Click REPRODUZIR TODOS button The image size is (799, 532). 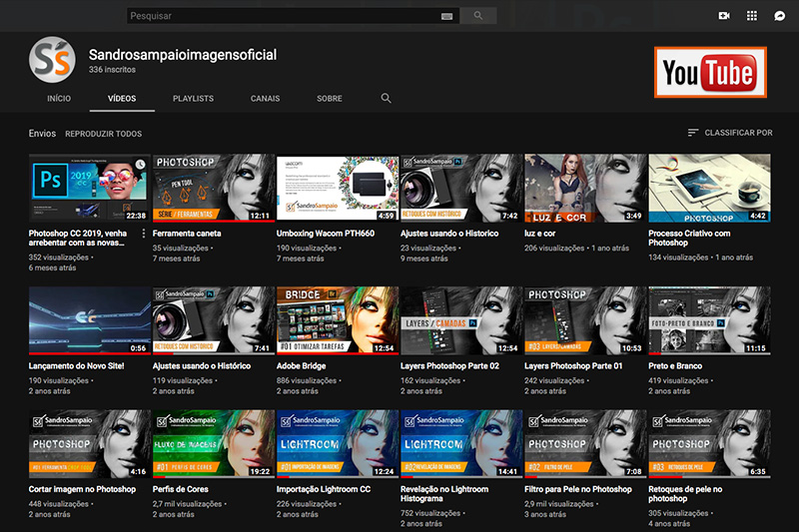[104, 134]
